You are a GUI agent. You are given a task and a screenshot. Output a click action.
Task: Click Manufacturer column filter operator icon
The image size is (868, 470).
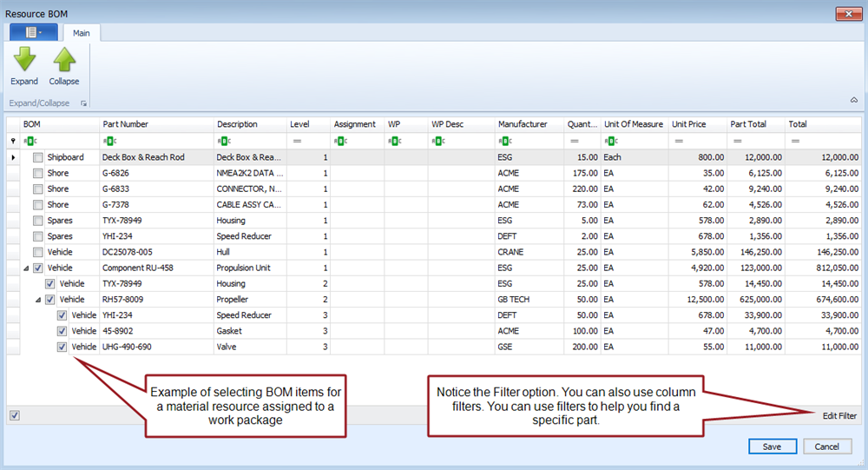pos(503,141)
